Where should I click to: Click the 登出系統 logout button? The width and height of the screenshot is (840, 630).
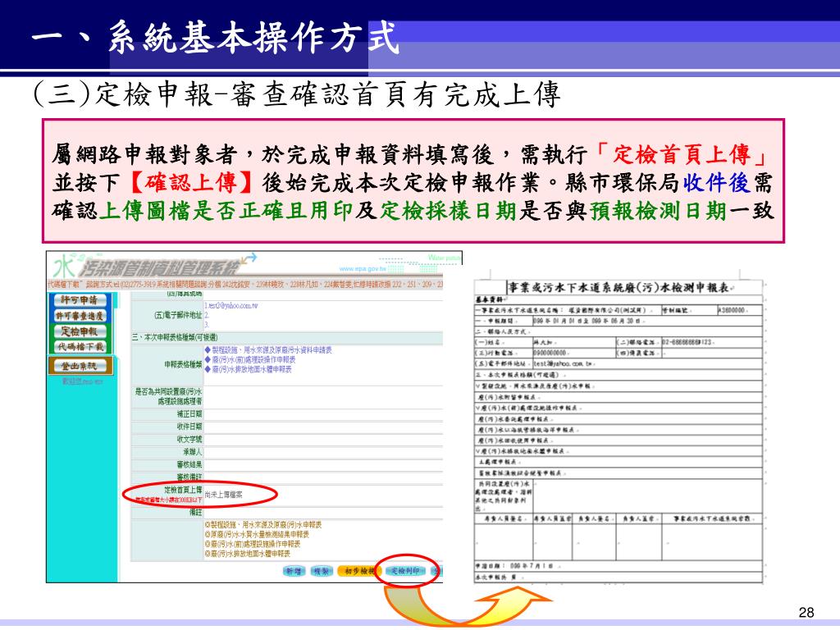(80, 366)
